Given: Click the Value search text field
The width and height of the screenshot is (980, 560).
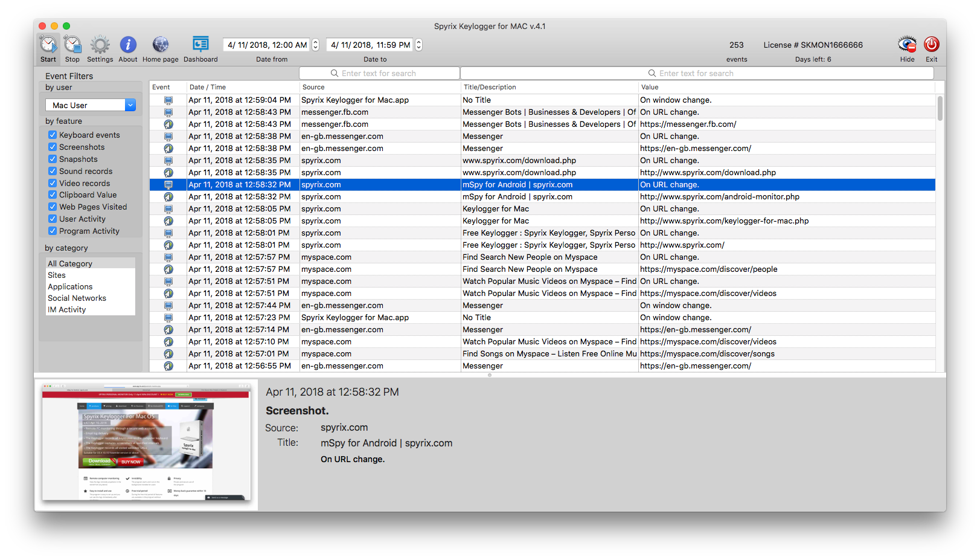Looking at the screenshot, I should pos(697,73).
